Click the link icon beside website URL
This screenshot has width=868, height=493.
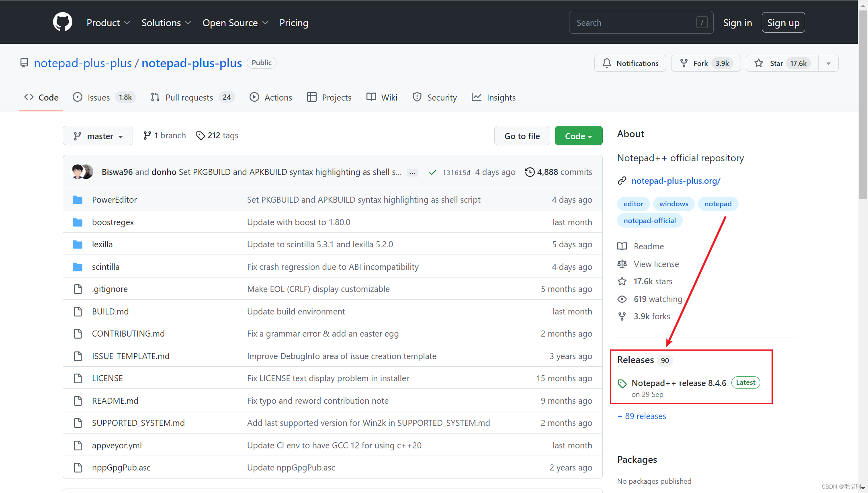click(622, 181)
